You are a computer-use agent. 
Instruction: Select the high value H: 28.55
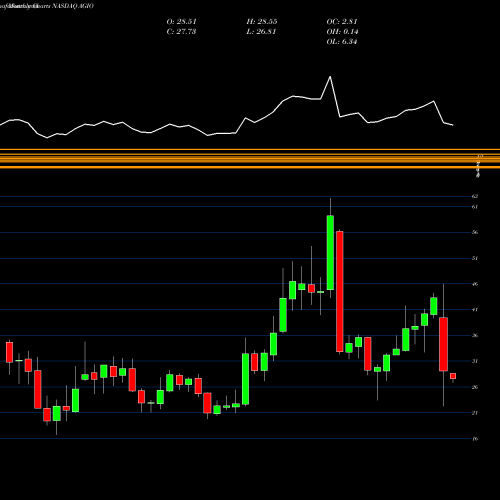[x=262, y=22]
